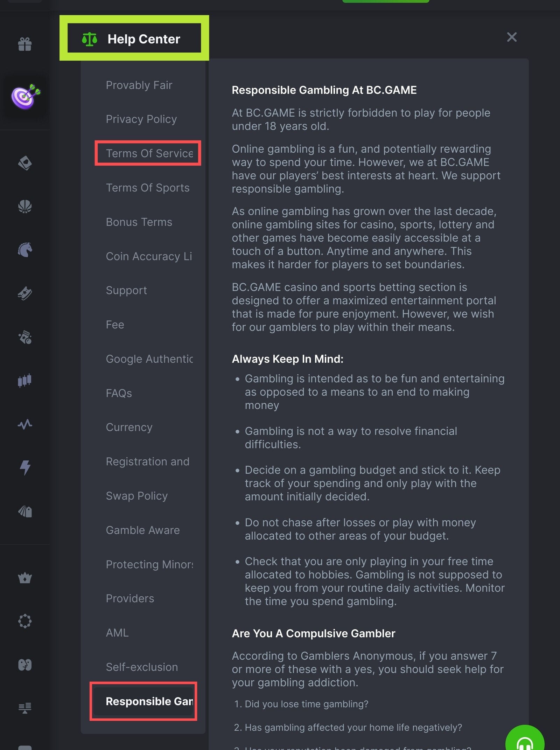
Task: Close the Help Center panel
Action: [x=512, y=37]
